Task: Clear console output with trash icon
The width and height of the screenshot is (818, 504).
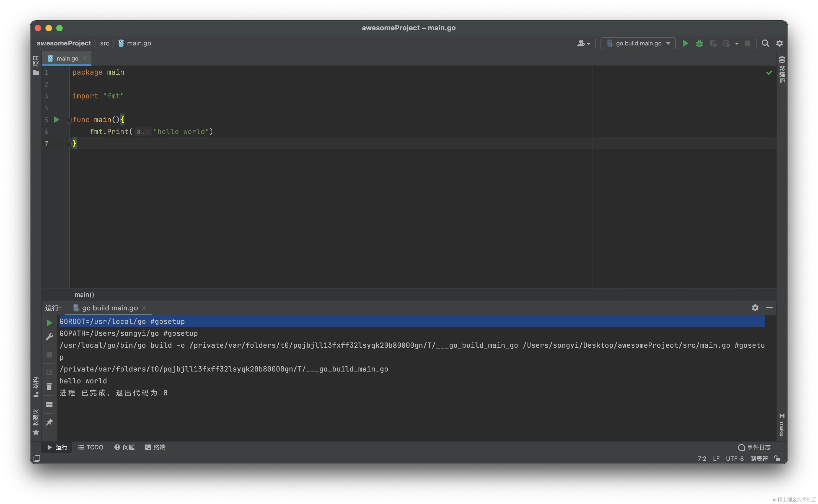Action: coord(49,387)
